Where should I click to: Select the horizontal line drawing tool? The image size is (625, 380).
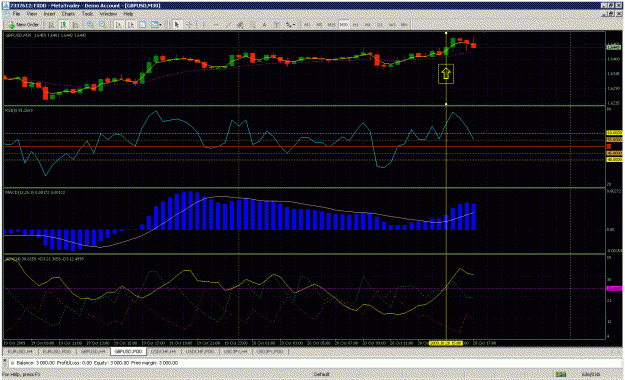click(x=216, y=25)
